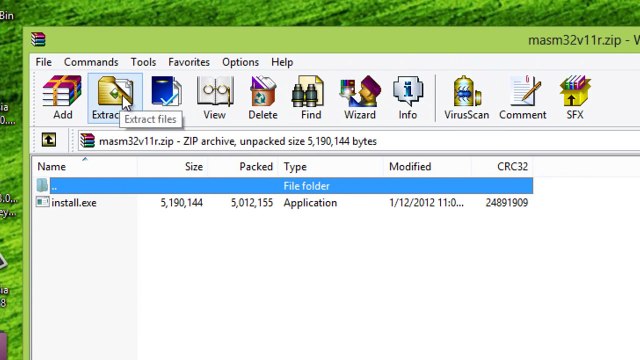The width and height of the screenshot is (640, 360).
Task: Click the Application type cell
Action: point(310,202)
